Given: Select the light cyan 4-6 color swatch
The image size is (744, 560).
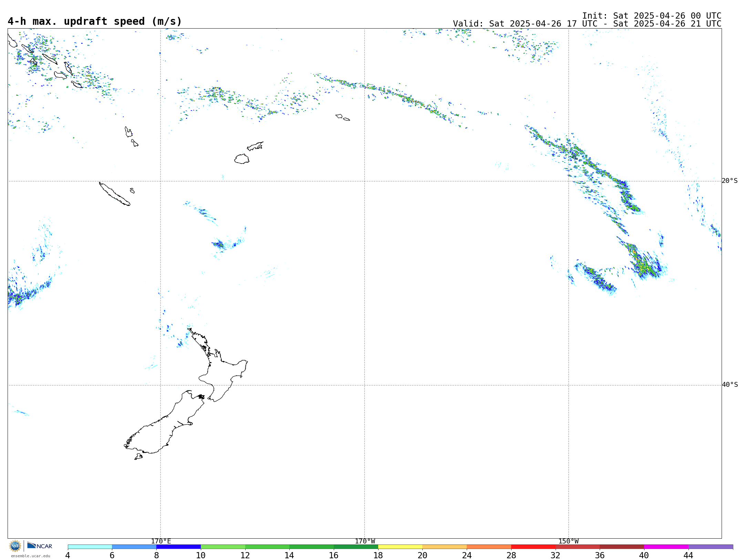Looking at the screenshot, I should (90, 547).
